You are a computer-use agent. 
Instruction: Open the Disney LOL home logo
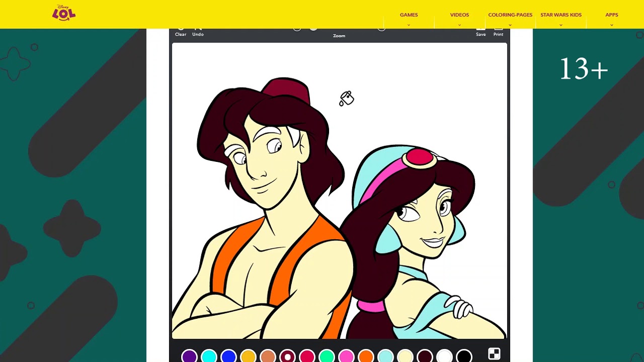(64, 13)
